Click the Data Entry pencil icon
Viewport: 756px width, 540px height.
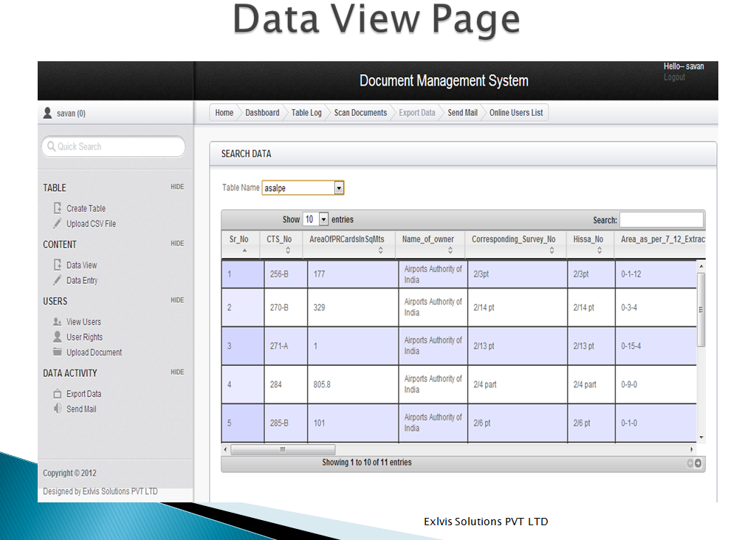click(58, 280)
